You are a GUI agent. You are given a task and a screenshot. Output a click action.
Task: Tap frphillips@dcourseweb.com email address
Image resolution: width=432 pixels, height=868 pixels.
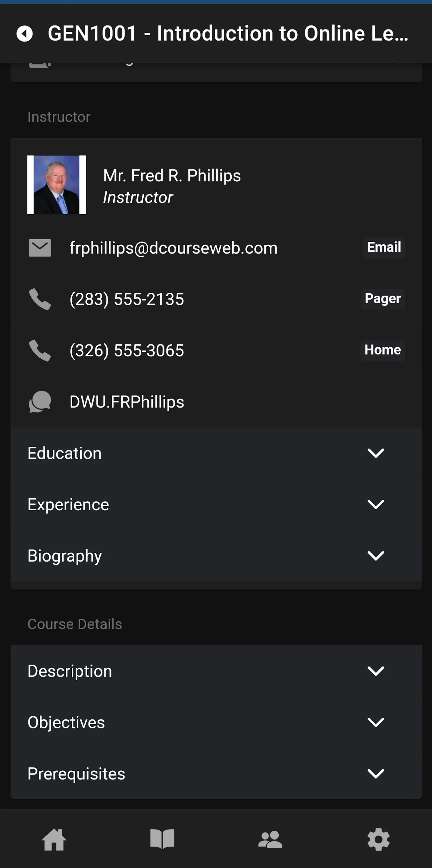[174, 248]
